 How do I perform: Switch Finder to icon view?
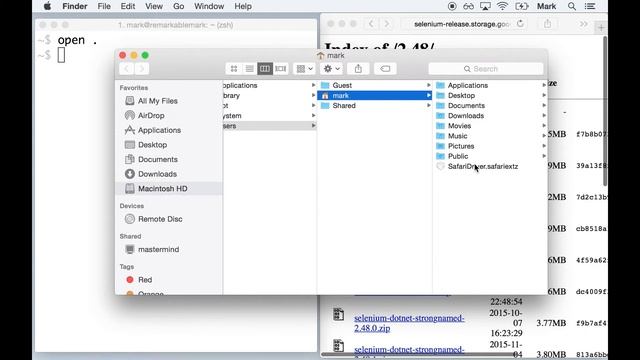(234, 69)
